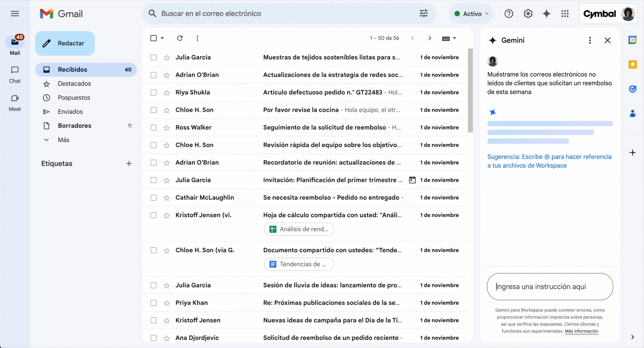Open the select-all dropdown arrow
The width and height of the screenshot is (644, 348).
coord(162,38)
